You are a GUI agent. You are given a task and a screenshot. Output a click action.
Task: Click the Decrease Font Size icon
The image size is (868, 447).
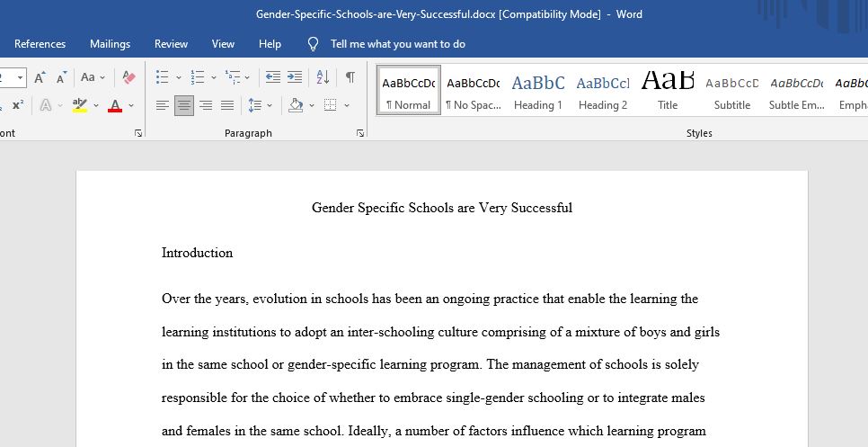pos(61,77)
